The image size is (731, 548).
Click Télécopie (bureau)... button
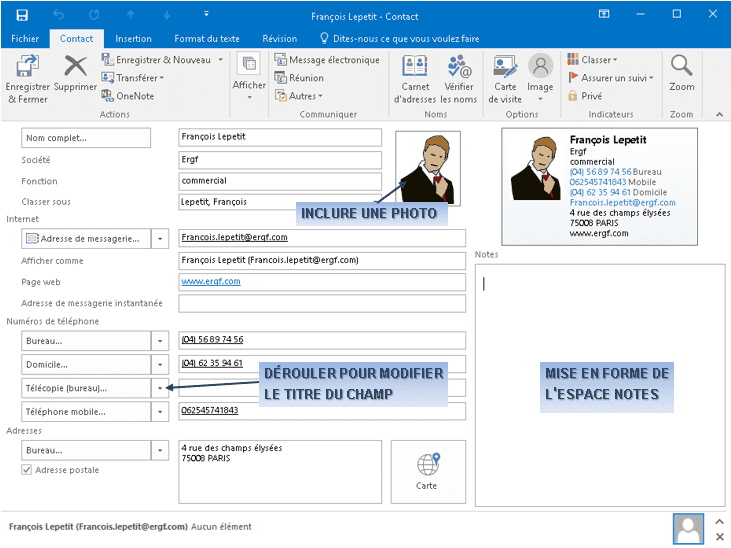click(86, 388)
